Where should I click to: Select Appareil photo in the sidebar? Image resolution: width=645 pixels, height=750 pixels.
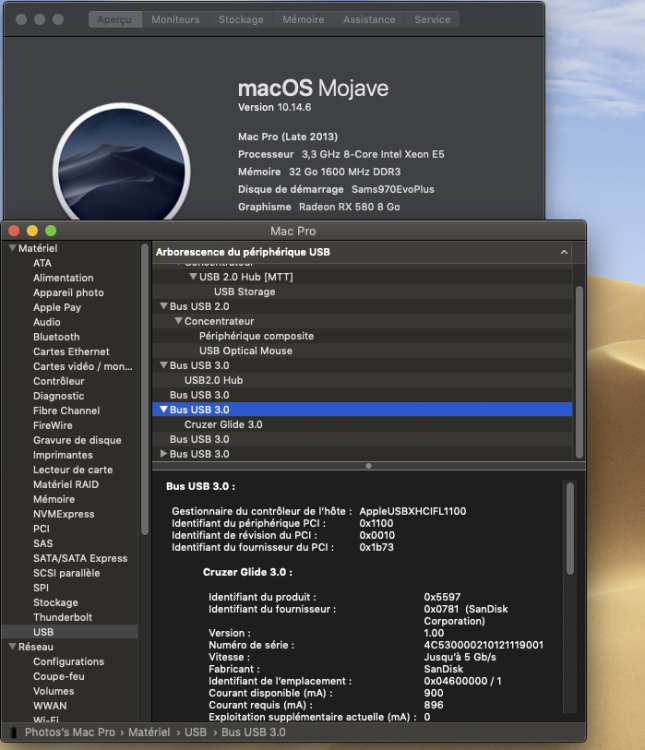coord(68,293)
